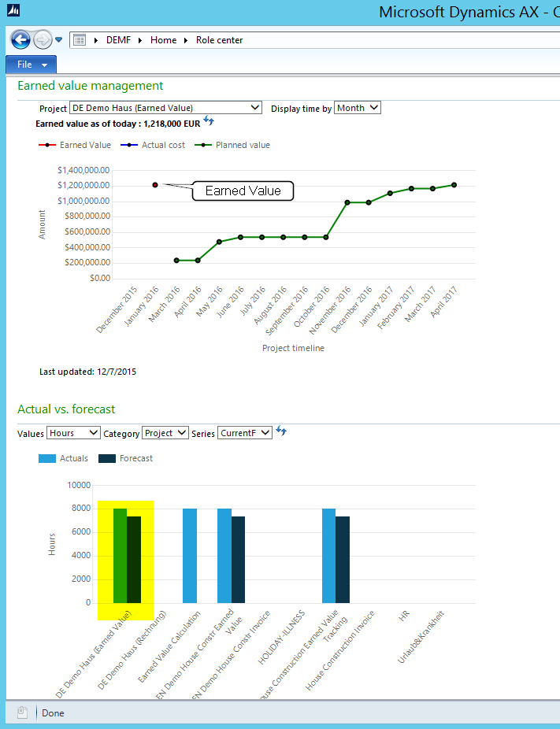Open the File menu

coord(31,65)
